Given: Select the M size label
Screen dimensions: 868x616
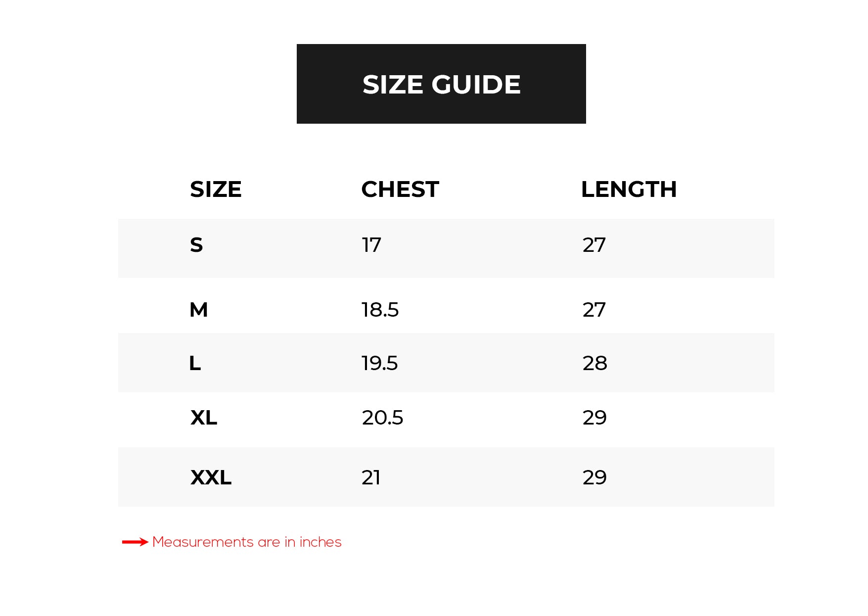Looking at the screenshot, I should tap(199, 310).
